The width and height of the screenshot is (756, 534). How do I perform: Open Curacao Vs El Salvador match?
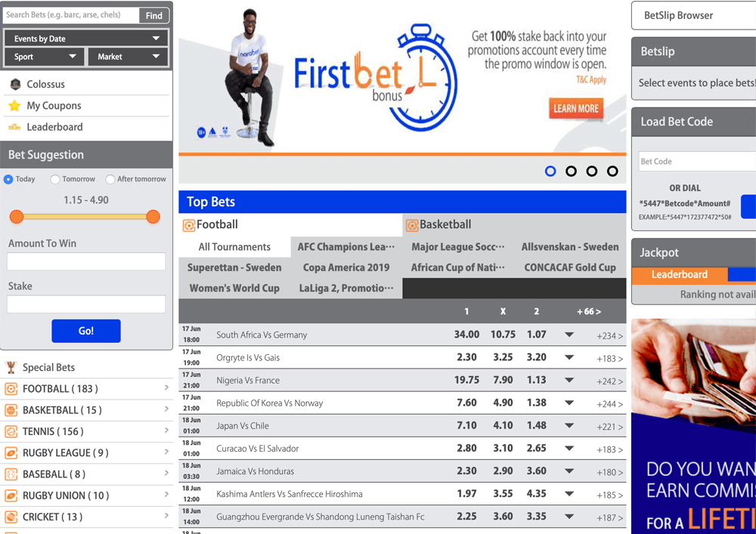[x=258, y=449]
